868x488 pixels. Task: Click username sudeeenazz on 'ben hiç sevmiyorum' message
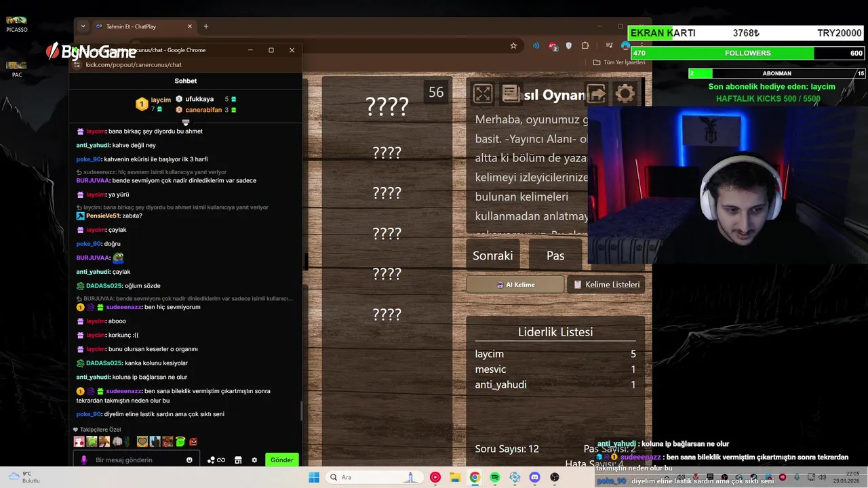click(124, 307)
